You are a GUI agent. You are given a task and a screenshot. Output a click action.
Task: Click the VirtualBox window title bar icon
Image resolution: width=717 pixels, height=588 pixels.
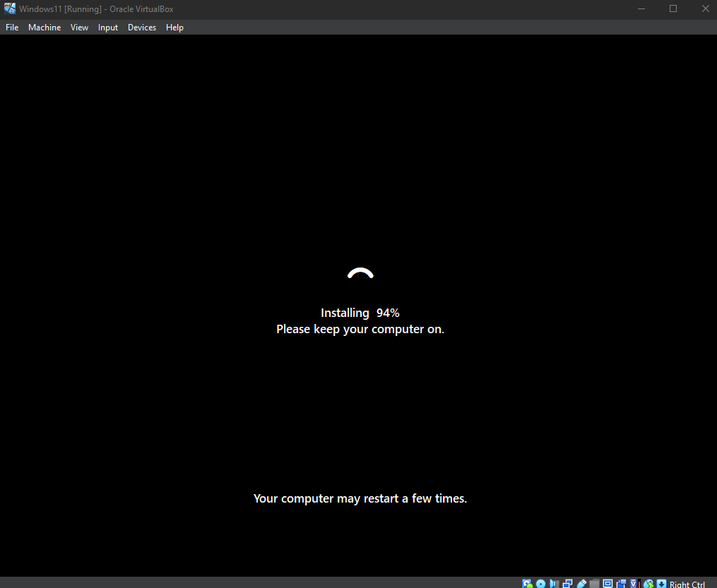click(10, 8)
